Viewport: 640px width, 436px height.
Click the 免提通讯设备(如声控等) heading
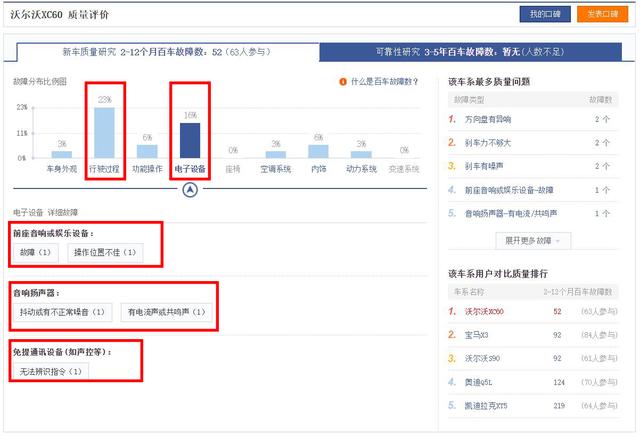(x=62, y=352)
